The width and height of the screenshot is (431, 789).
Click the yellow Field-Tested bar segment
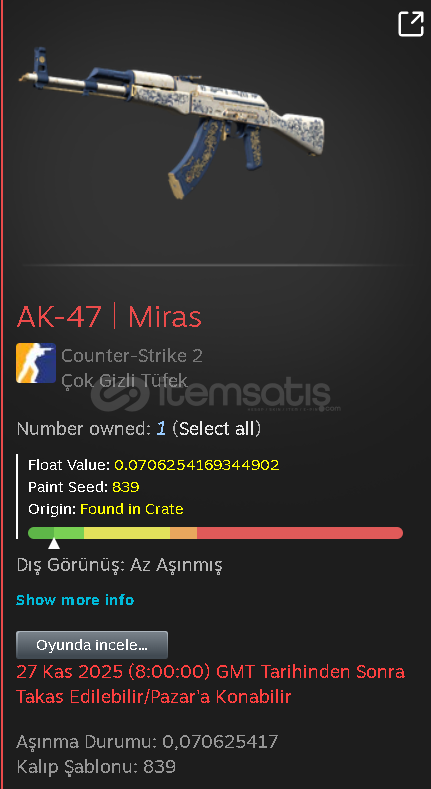point(127,533)
